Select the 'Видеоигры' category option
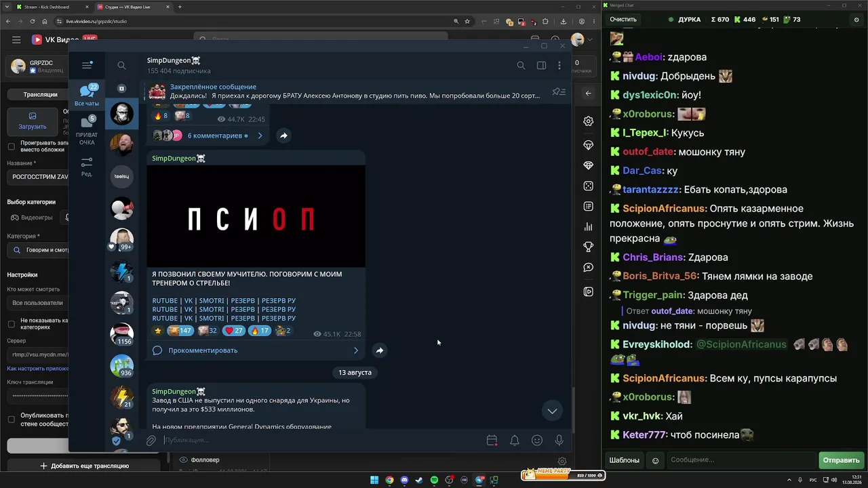The width and height of the screenshot is (868, 488). [x=32, y=218]
